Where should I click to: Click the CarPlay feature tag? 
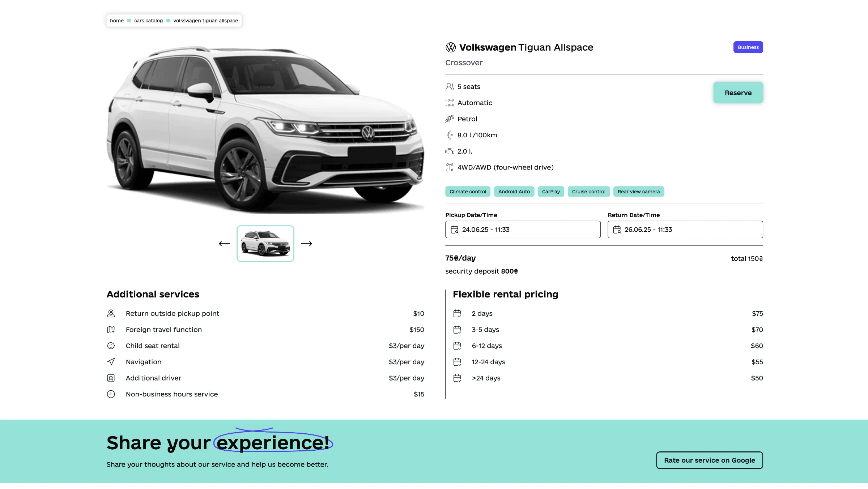click(551, 192)
